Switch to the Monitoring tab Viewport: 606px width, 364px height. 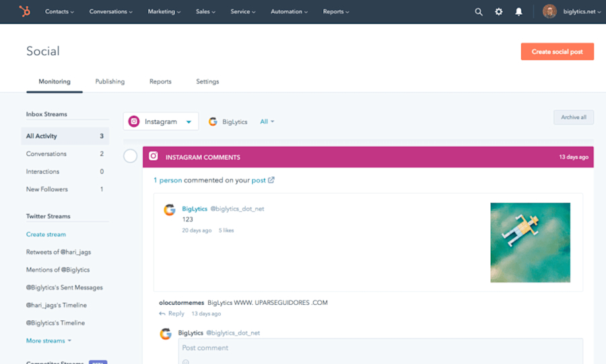55,81
